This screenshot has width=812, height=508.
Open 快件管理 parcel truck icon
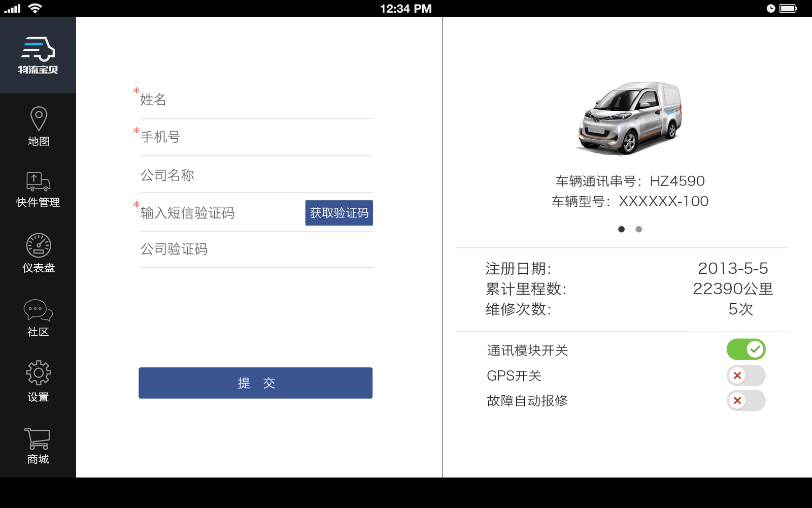[x=38, y=182]
